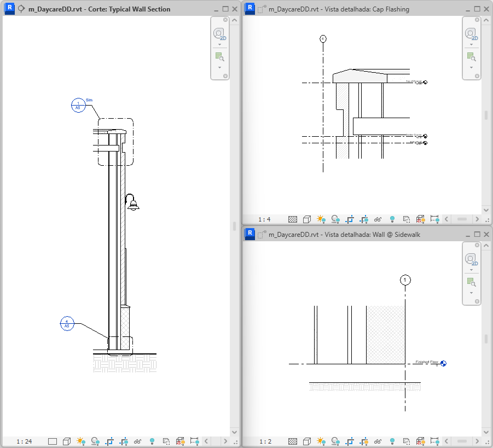Image resolution: width=493 pixels, height=448 pixels.
Task: Click analytical model icon in Wall @ Sidewalk
Action: [x=421, y=441]
